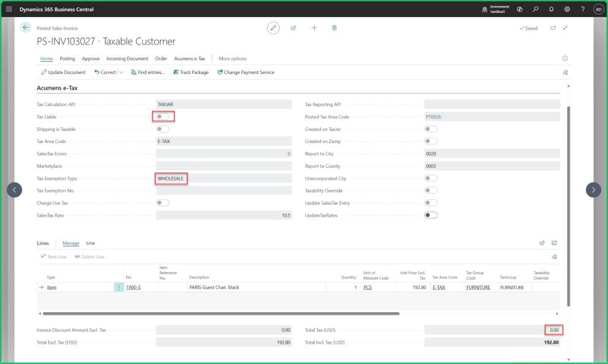Screen dimensions: 608x364
Task: Open the Posted Tax Area Code PT0026 link
Action: click(x=433, y=117)
